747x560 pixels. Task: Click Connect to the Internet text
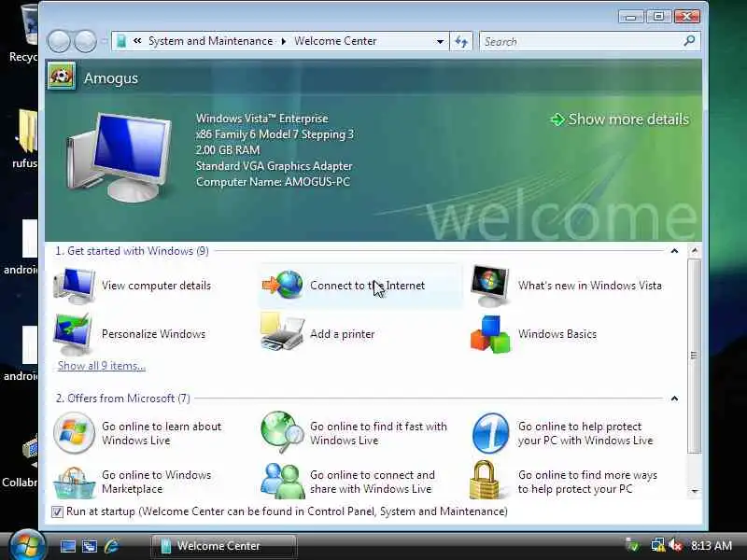click(x=367, y=286)
